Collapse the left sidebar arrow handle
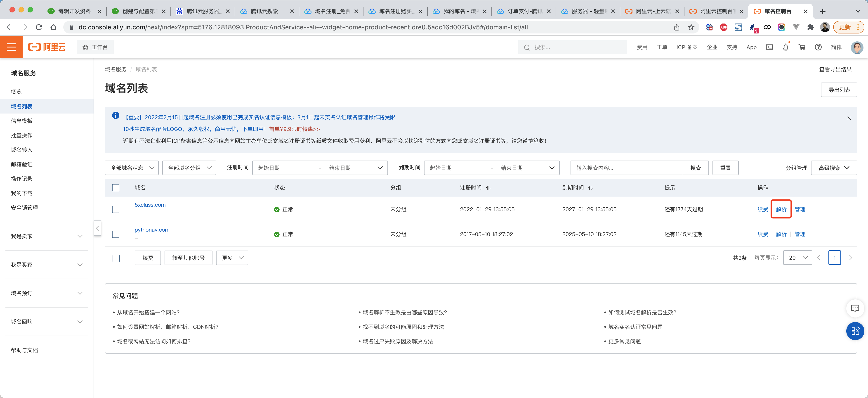 click(97, 228)
